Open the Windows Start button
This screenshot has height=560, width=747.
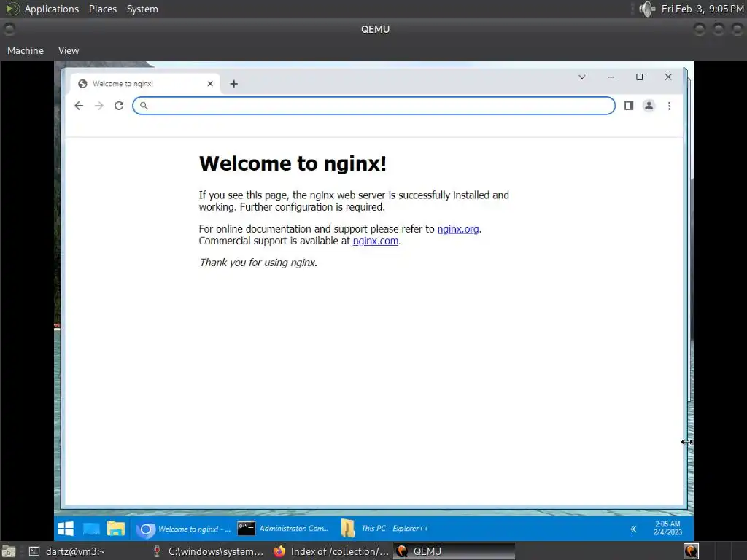66,529
